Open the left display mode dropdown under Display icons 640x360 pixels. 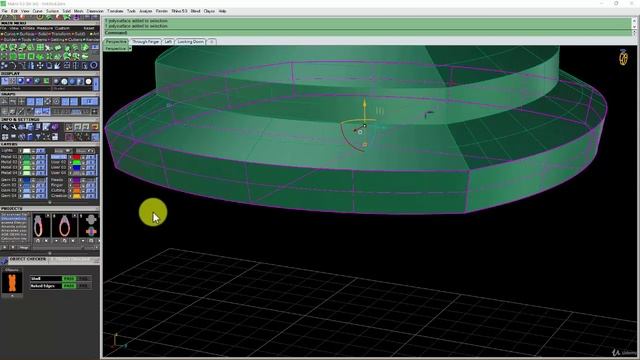[x=27, y=89]
